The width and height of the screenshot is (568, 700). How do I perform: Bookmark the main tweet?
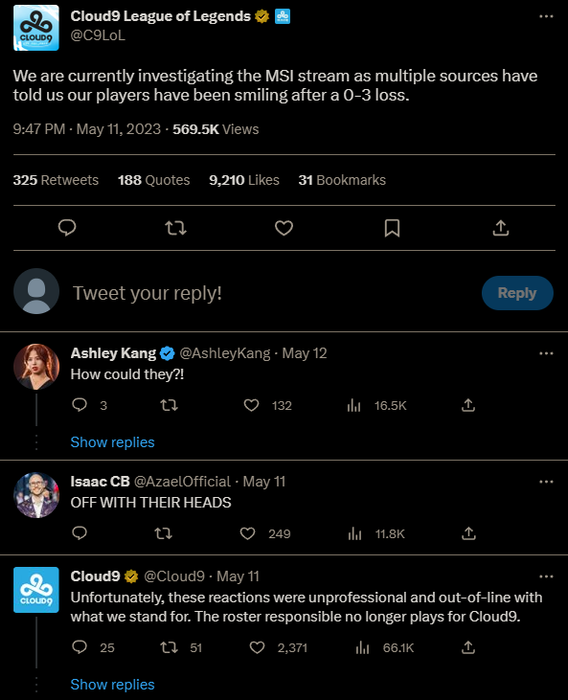[392, 228]
